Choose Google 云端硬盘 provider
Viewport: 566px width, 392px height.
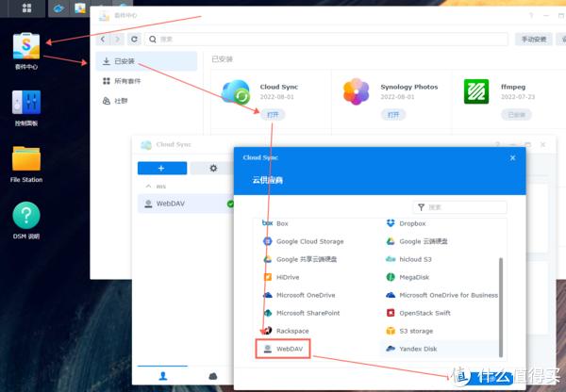pyautogui.click(x=417, y=241)
